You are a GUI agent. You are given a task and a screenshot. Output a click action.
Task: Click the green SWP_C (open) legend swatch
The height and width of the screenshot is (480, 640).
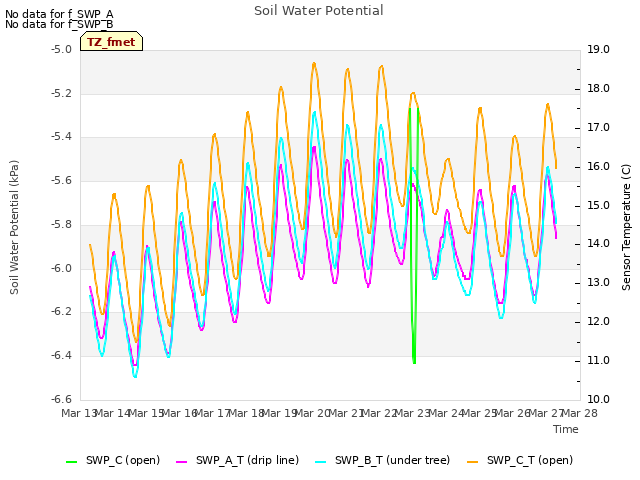pos(71,461)
